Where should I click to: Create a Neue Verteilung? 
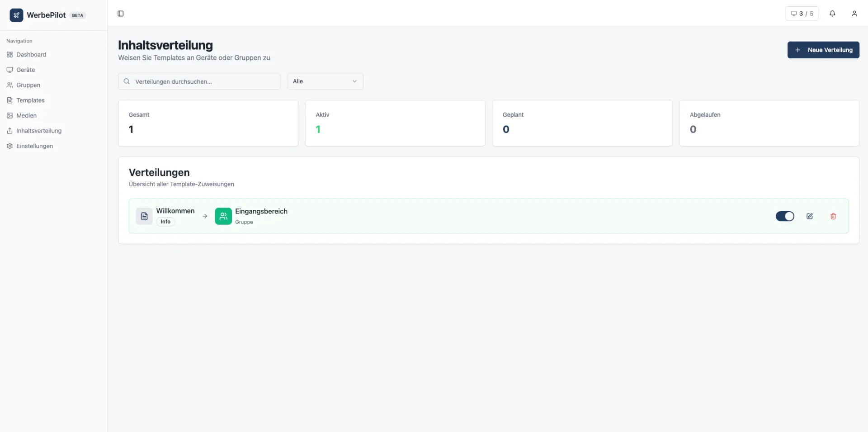(823, 50)
